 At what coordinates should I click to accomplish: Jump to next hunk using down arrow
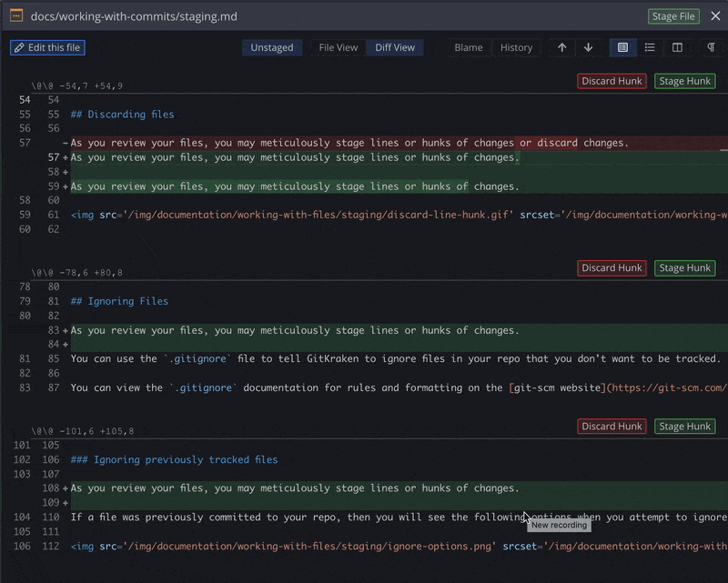tap(587, 47)
